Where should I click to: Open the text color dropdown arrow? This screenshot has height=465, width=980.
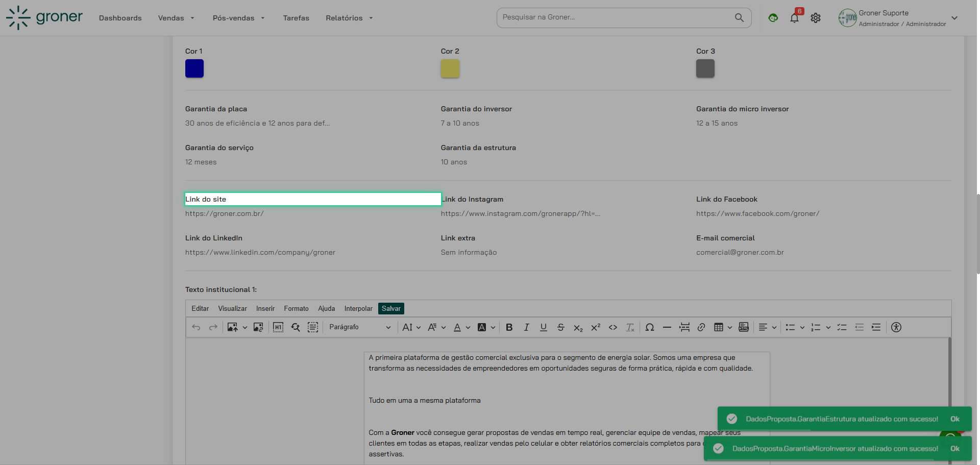[x=468, y=327]
